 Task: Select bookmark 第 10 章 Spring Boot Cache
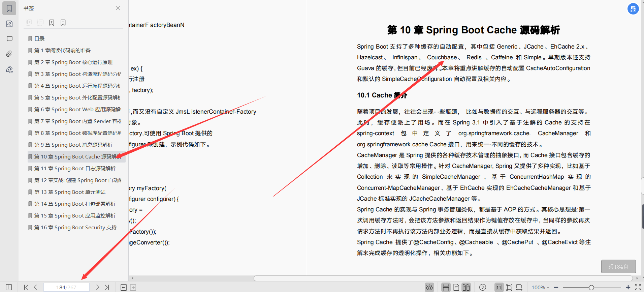(x=77, y=156)
